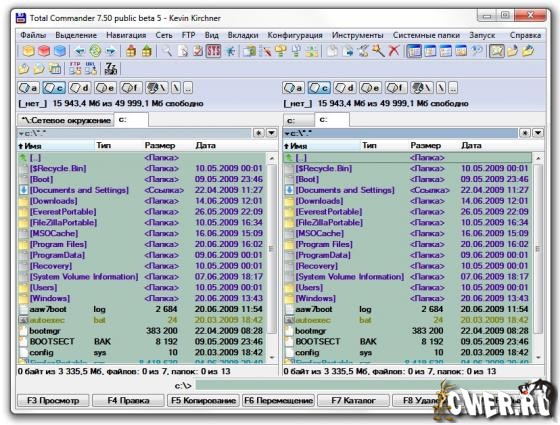Screen dimensions: 560x425
Task: Click the back arrow navigation icon
Action: tap(79, 51)
